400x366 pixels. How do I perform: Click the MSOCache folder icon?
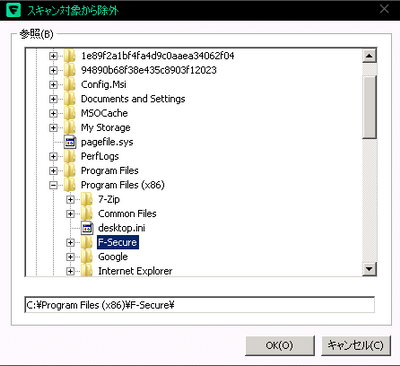(x=69, y=113)
